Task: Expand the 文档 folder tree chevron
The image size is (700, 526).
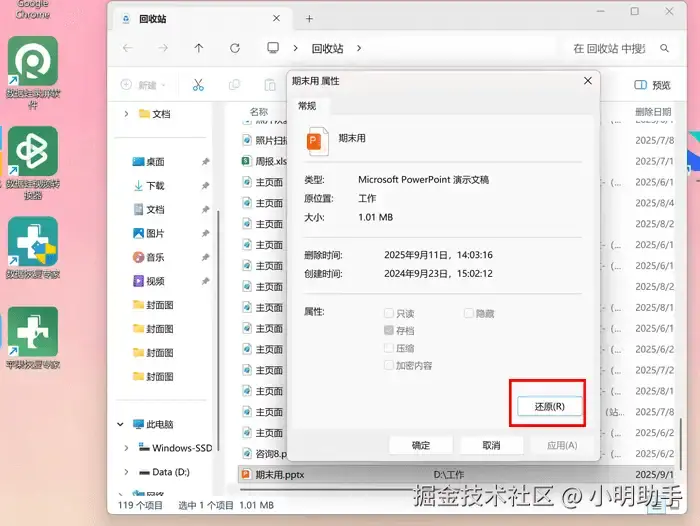Action: click(x=126, y=114)
